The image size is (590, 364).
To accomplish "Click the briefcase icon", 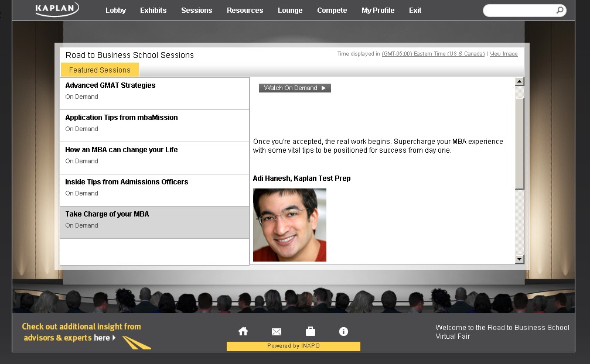I will (311, 332).
